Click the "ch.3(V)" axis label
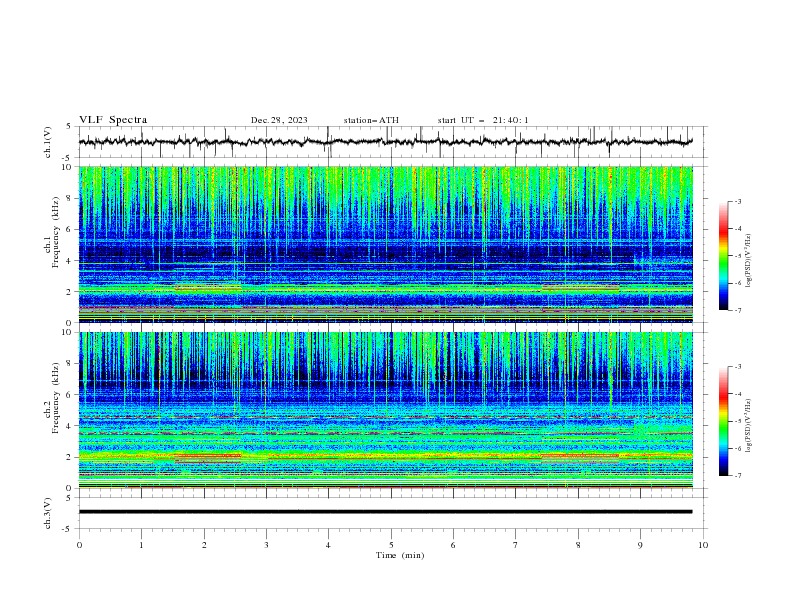This screenshot has width=792, height=612. tap(48, 513)
